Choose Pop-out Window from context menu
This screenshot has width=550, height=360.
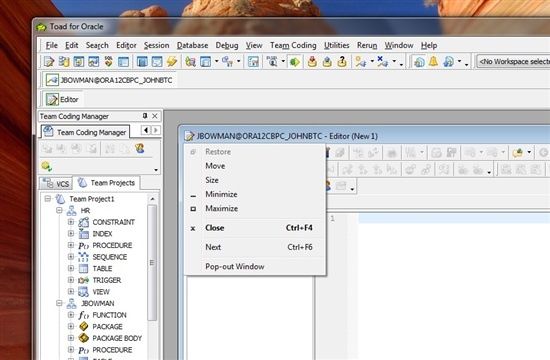(x=255, y=267)
